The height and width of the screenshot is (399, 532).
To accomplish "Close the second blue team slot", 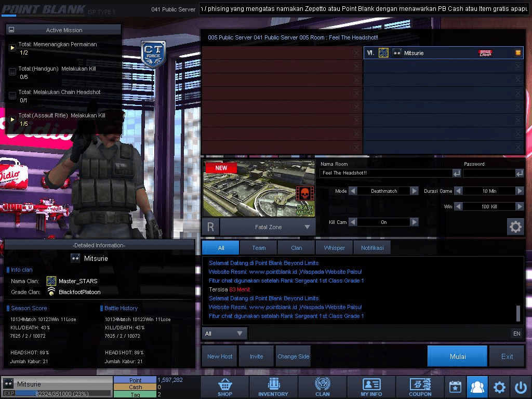I will [518, 66].
